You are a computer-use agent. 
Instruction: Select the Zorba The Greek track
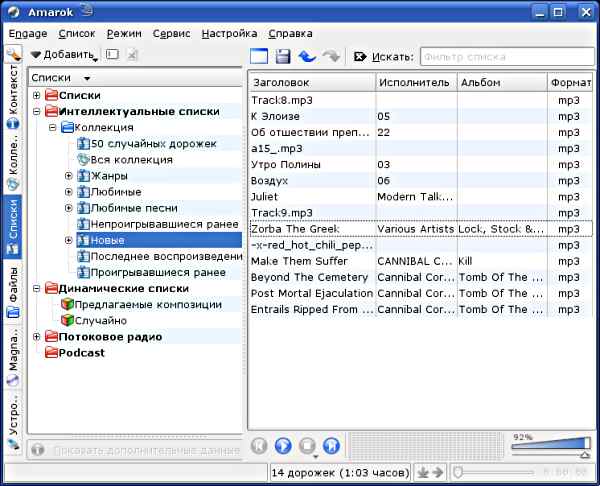[x=421, y=229]
